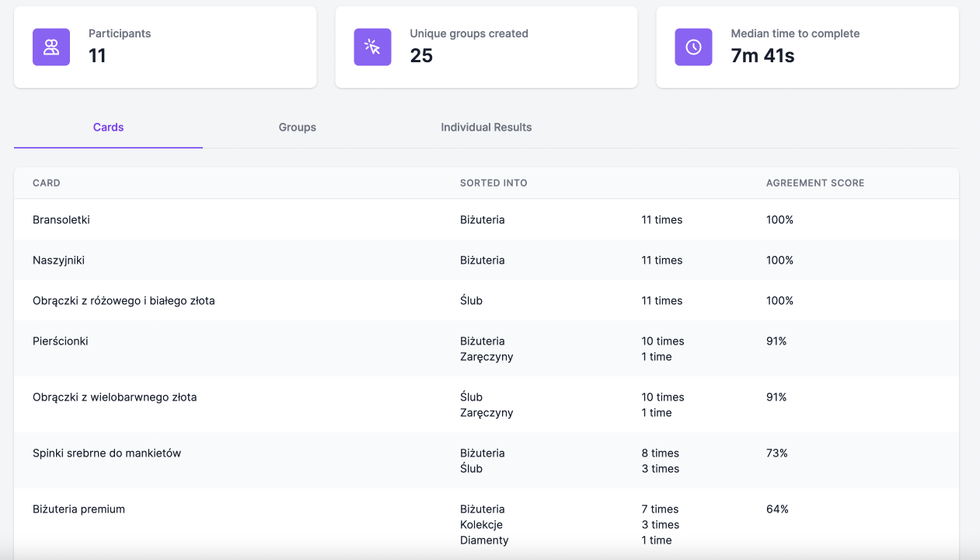Screen dimensions: 980x560
Task: Open the Individual Results tab
Action: pyautogui.click(x=486, y=128)
